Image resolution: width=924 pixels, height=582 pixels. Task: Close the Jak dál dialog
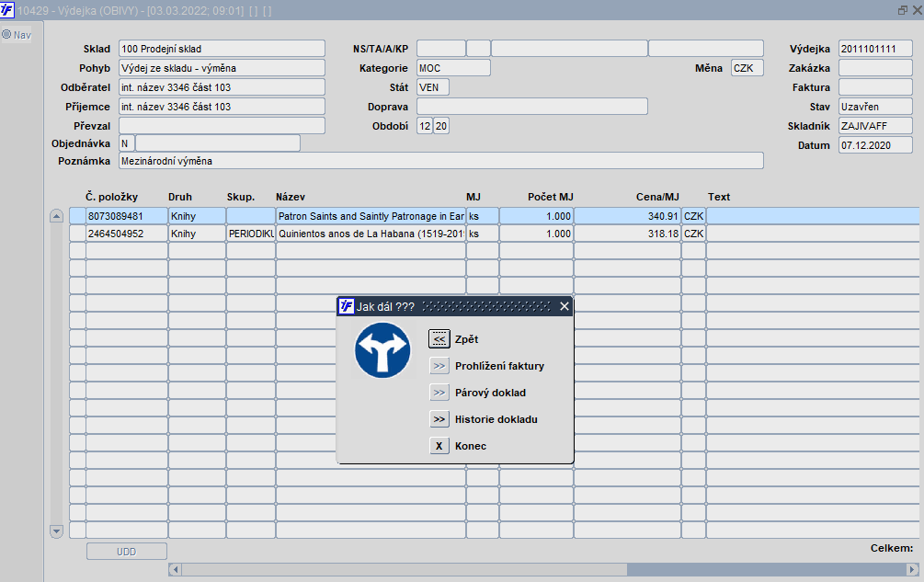click(x=565, y=306)
